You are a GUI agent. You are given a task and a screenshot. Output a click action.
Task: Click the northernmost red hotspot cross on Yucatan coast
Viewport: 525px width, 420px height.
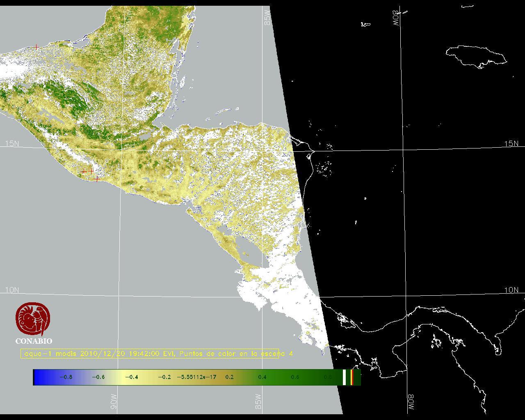pos(37,48)
